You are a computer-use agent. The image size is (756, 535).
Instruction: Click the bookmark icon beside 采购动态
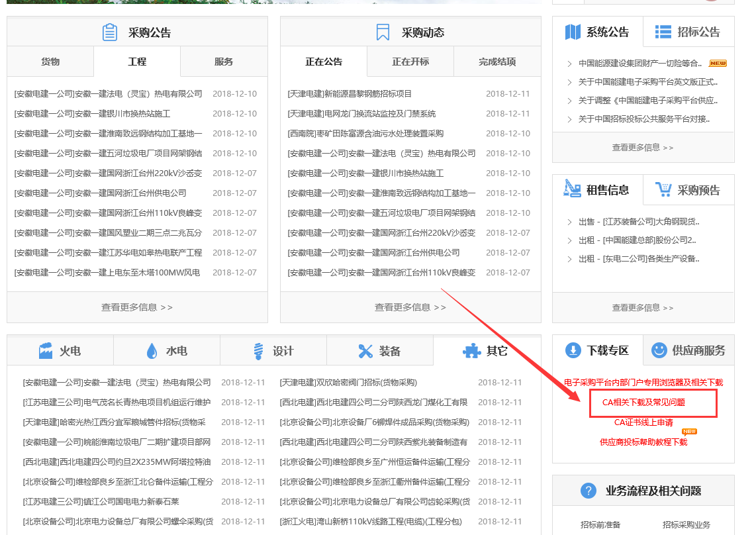pyautogui.click(x=383, y=32)
